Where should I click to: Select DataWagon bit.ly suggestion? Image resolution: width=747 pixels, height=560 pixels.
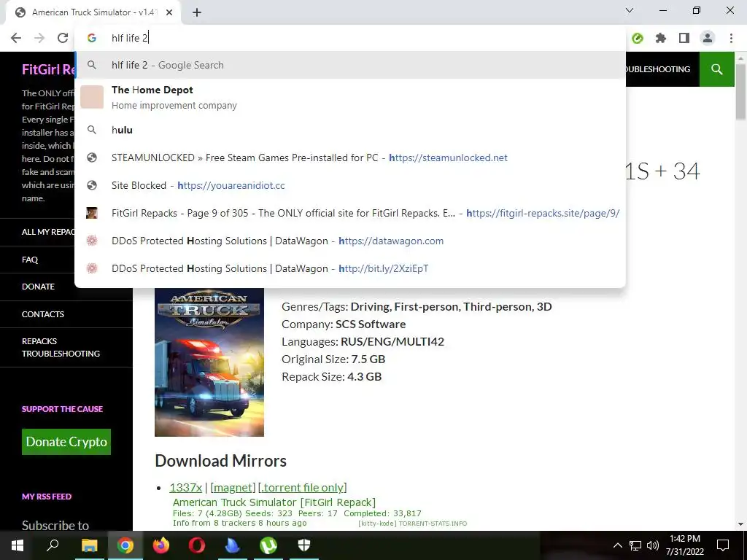tap(350, 268)
